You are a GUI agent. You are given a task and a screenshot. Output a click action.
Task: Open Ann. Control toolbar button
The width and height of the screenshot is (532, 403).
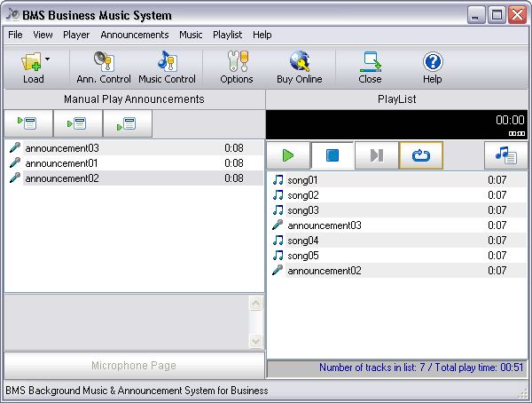coord(104,67)
